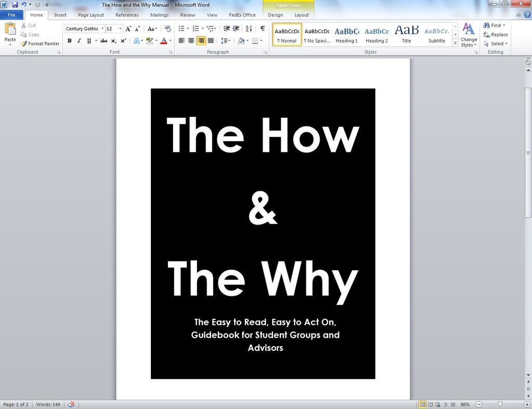Screen dimensions: 532x409
Task: Expand the line spacing dropdown
Action: (229, 41)
